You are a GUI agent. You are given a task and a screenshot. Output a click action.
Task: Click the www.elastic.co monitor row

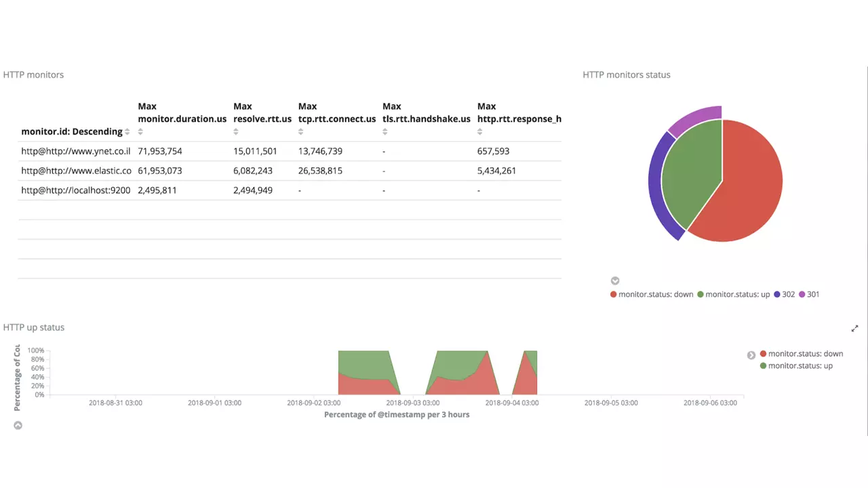tap(76, 171)
